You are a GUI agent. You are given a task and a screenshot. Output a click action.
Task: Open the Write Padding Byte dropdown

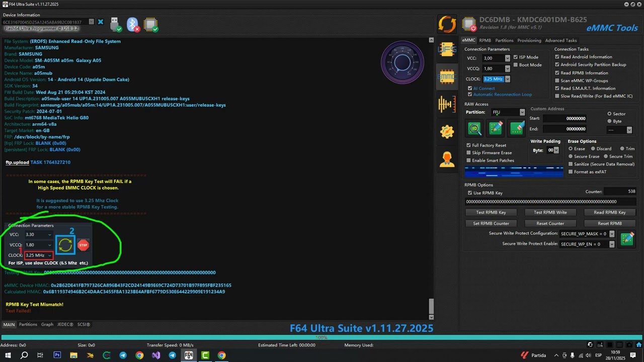pos(556,150)
